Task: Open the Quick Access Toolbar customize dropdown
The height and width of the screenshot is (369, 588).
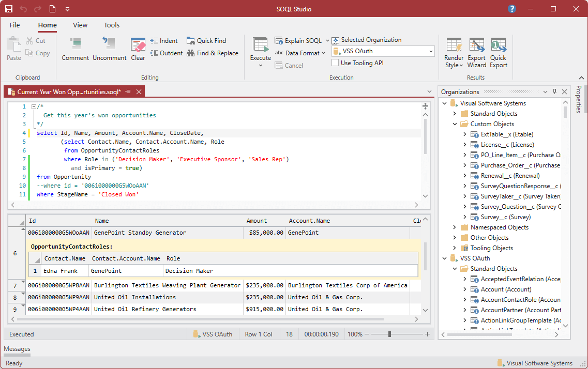Action: [x=68, y=9]
